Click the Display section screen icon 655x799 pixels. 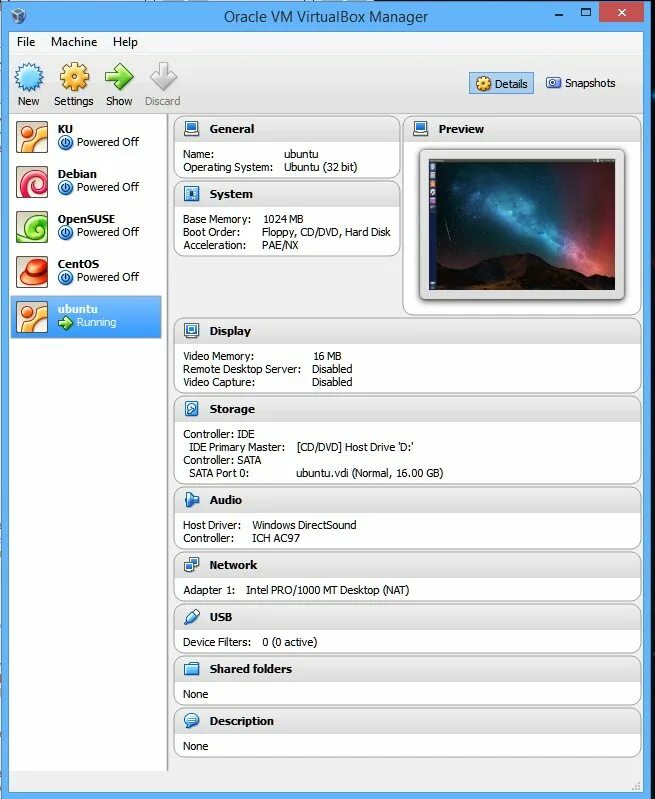pyautogui.click(x=192, y=331)
